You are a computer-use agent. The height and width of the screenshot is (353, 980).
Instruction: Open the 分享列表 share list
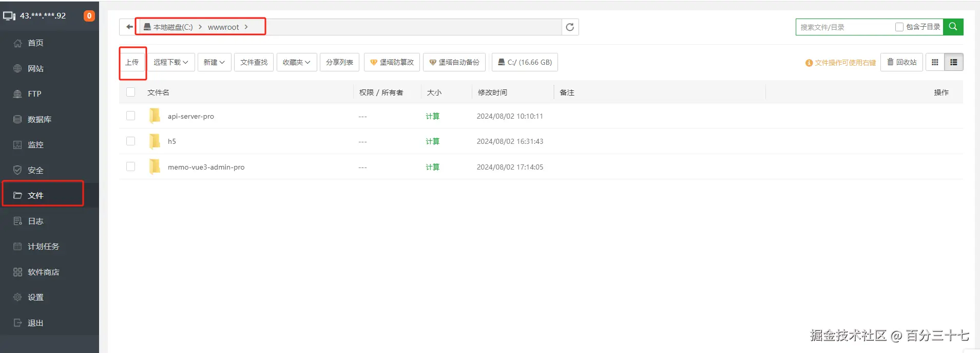[339, 62]
